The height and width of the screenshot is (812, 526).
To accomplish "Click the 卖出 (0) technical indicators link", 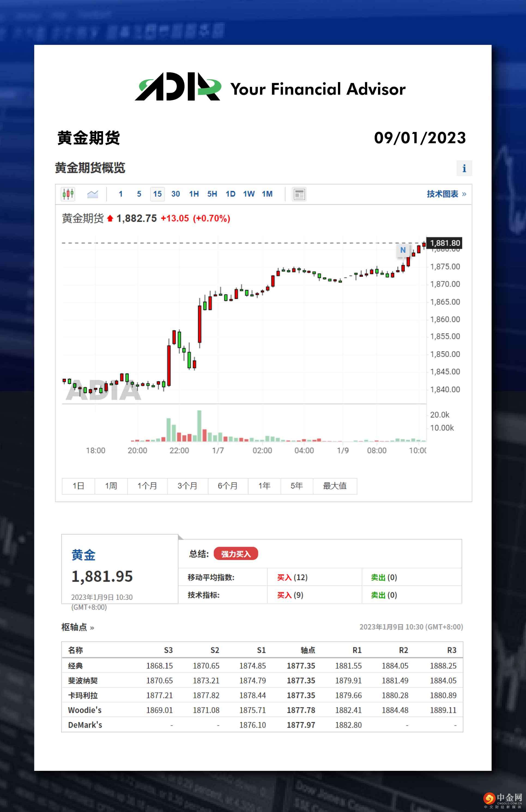I will click(383, 595).
